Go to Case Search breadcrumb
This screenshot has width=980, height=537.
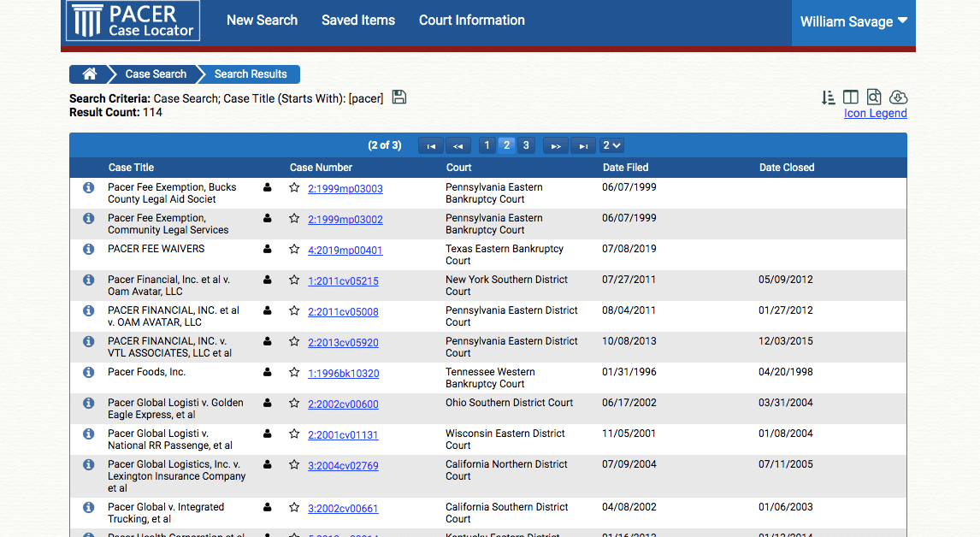pos(156,74)
